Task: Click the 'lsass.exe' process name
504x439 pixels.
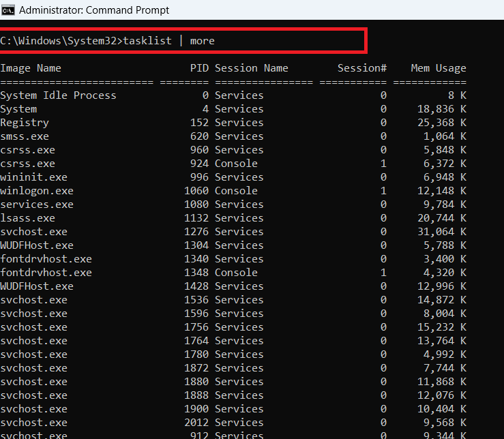Action: click(28, 218)
